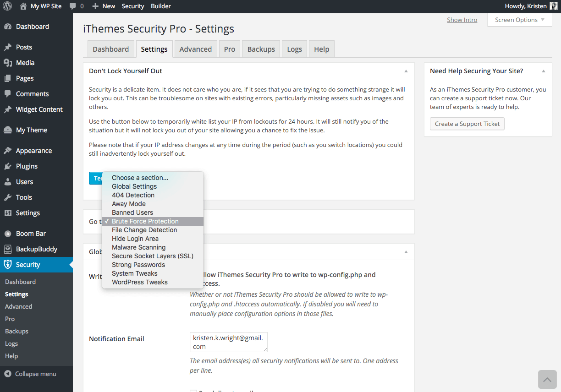The image size is (561, 392).
Task: Click the Plugins plug icon
Action: (8, 166)
